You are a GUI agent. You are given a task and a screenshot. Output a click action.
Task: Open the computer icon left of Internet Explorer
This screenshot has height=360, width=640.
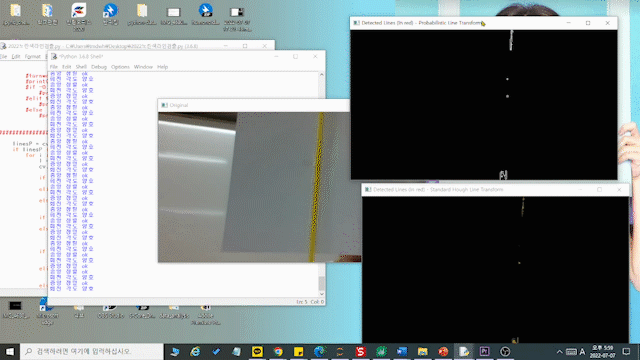175,351
